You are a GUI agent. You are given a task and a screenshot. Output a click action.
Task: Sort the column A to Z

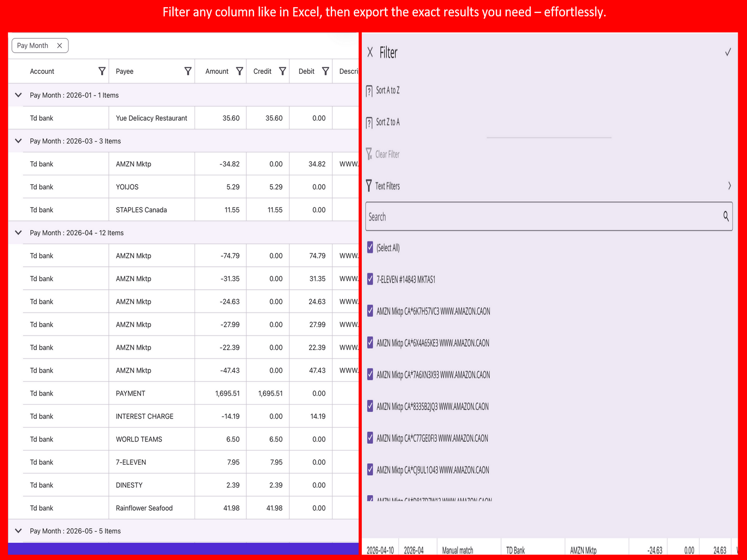coord(383,91)
